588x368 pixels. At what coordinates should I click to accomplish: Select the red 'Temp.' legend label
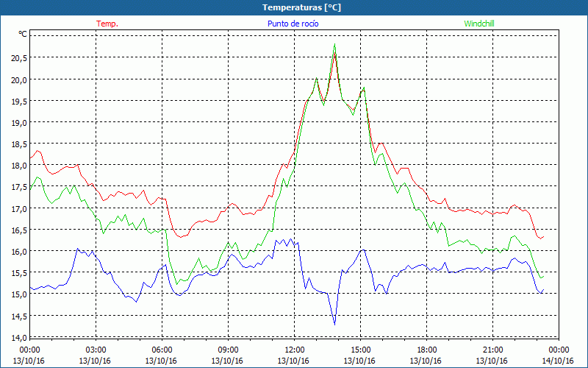(x=107, y=24)
